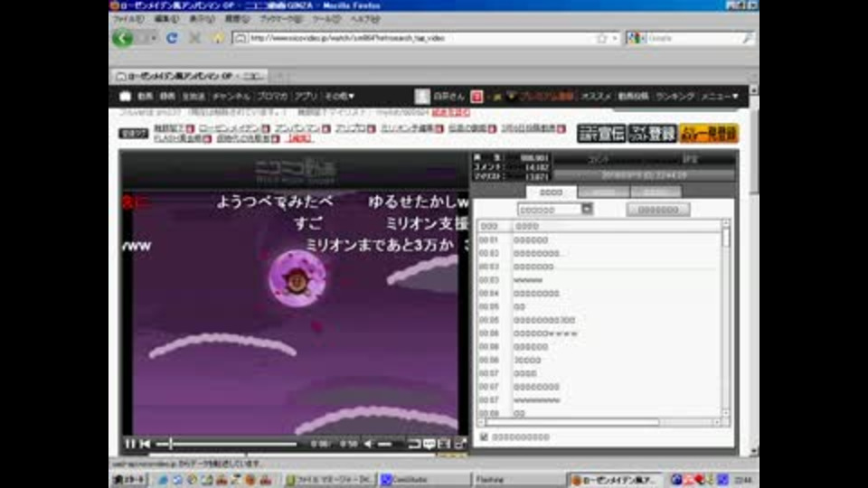Screen dimensions: 868x488
Task: Open the ヘルプ menu
Action: (364, 19)
